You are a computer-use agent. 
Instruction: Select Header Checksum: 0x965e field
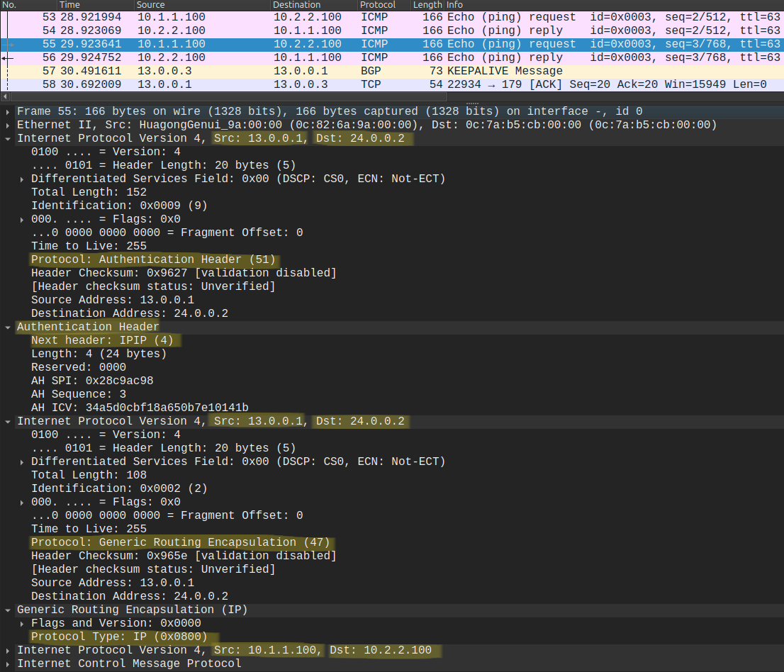point(184,556)
